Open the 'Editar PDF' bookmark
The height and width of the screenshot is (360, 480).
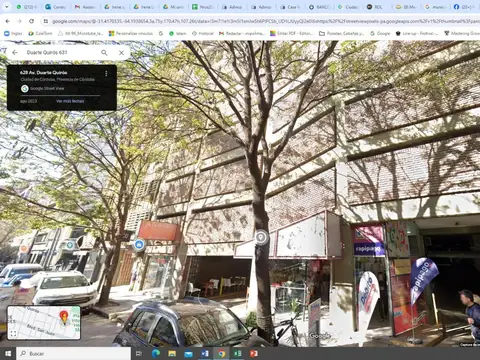291,33
